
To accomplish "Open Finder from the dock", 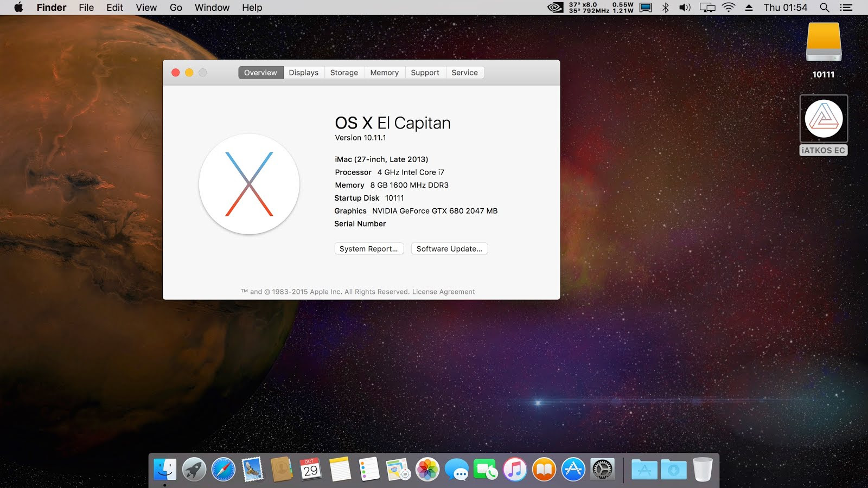I will [165, 470].
